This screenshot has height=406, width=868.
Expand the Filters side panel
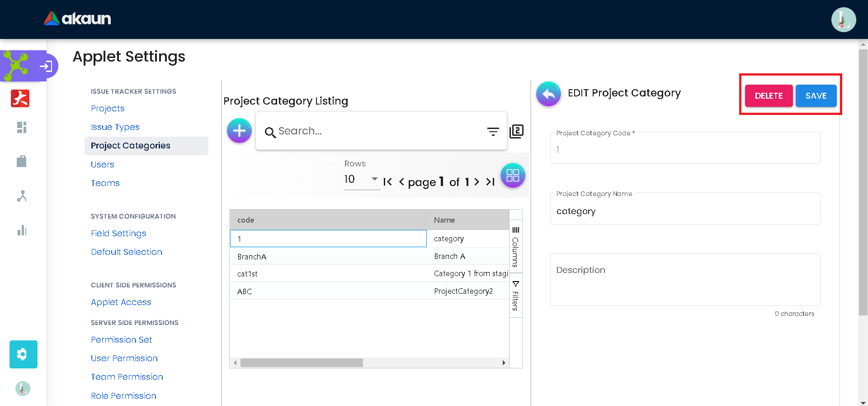[x=515, y=296]
